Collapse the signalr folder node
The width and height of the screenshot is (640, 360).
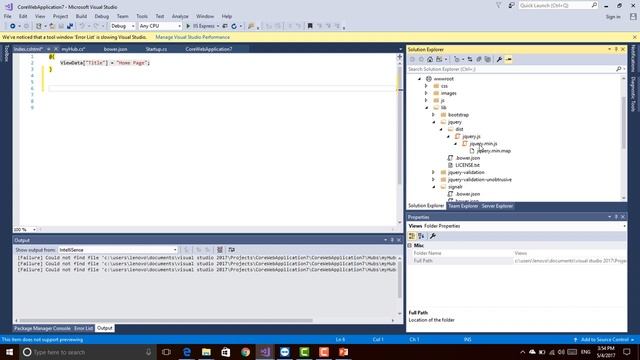pos(434,187)
